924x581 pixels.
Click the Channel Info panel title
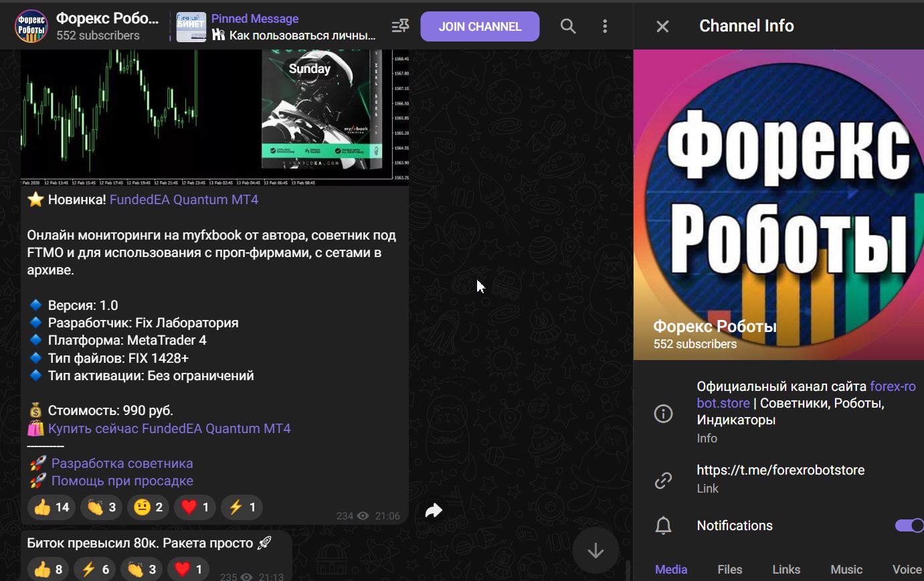(x=747, y=26)
